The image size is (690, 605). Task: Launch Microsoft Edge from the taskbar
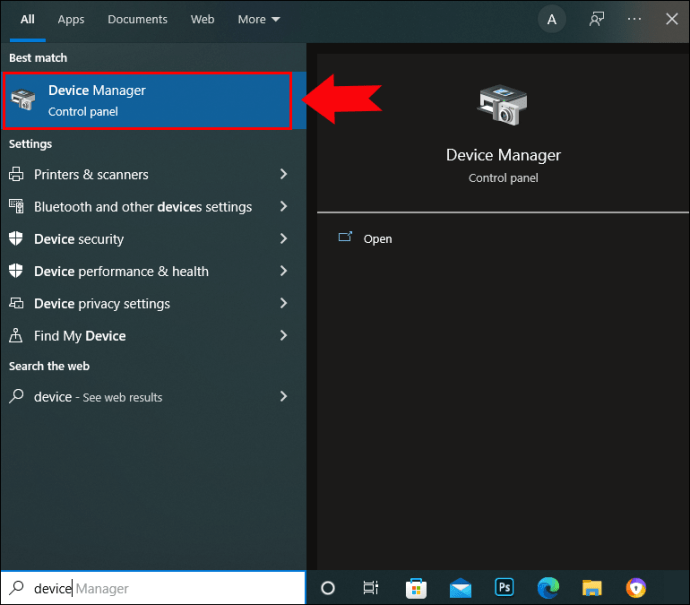point(548,588)
